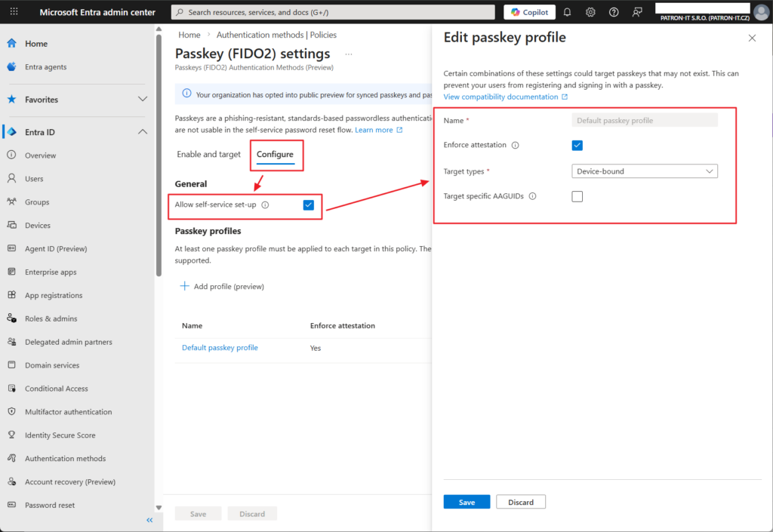Open the Target types dropdown

645,171
